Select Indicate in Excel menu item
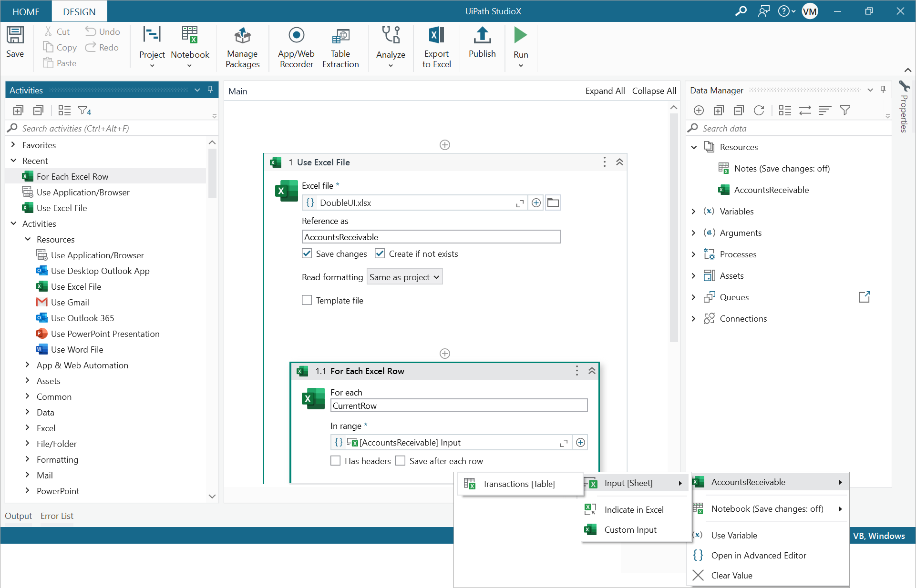The height and width of the screenshot is (588, 916). pos(634,509)
